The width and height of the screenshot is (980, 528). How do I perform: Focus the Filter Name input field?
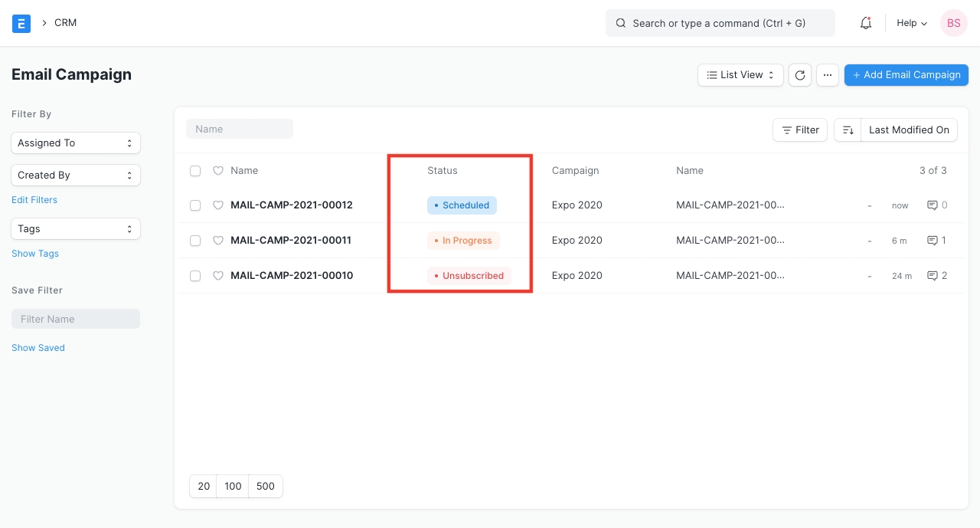pos(76,320)
